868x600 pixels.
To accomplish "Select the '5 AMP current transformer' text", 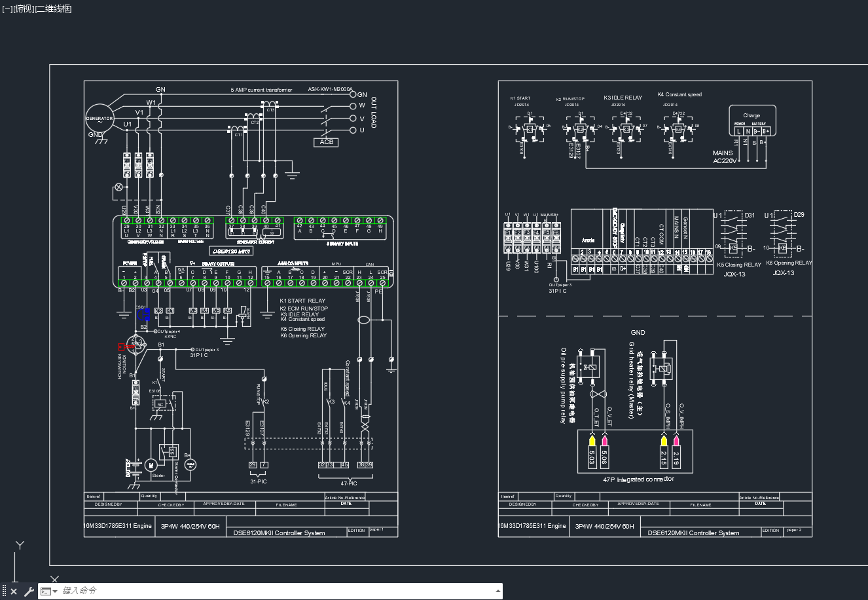I will tap(261, 90).
